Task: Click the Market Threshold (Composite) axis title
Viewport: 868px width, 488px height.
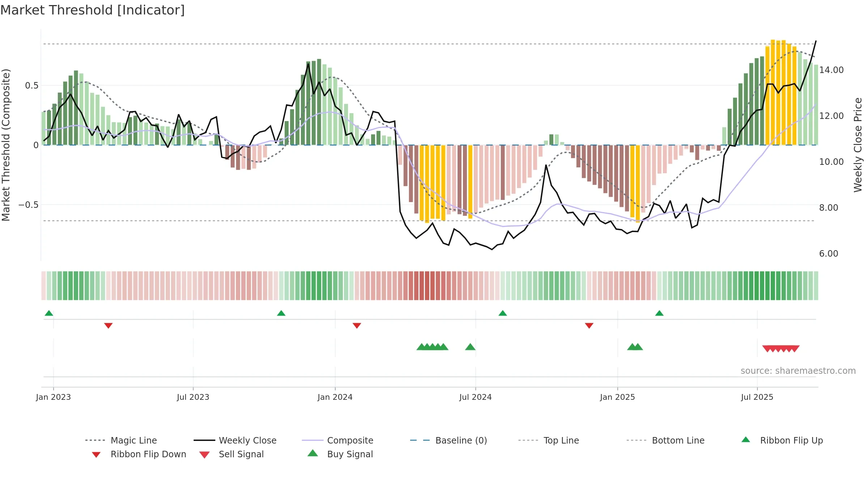Action: [x=6, y=145]
